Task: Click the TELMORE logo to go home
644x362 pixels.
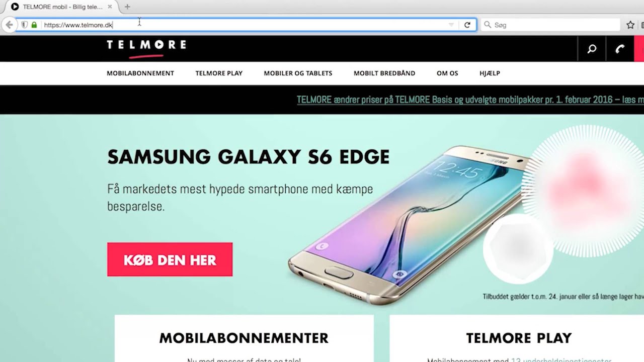Action: pyautogui.click(x=146, y=47)
